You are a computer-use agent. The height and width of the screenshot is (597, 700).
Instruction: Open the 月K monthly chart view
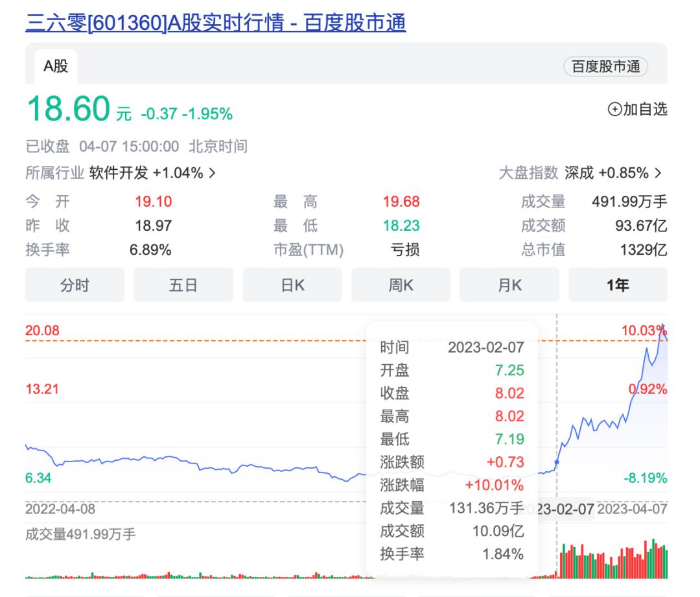pyautogui.click(x=509, y=285)
